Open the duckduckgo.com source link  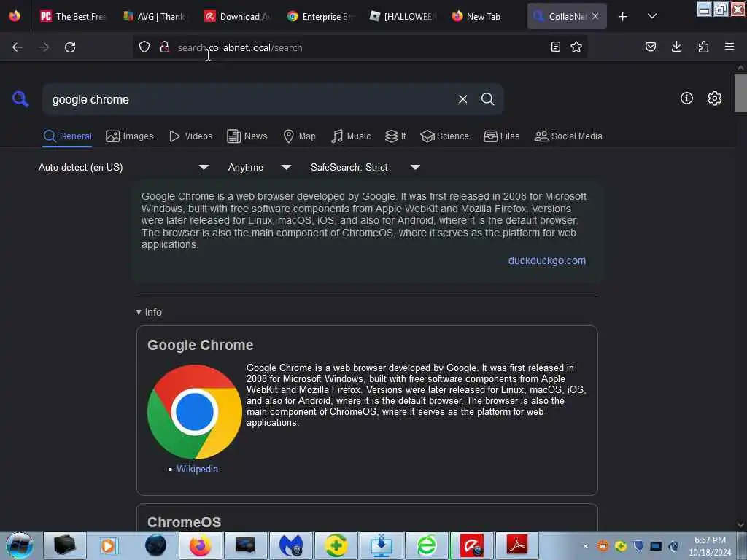click(x=547, y=260)
